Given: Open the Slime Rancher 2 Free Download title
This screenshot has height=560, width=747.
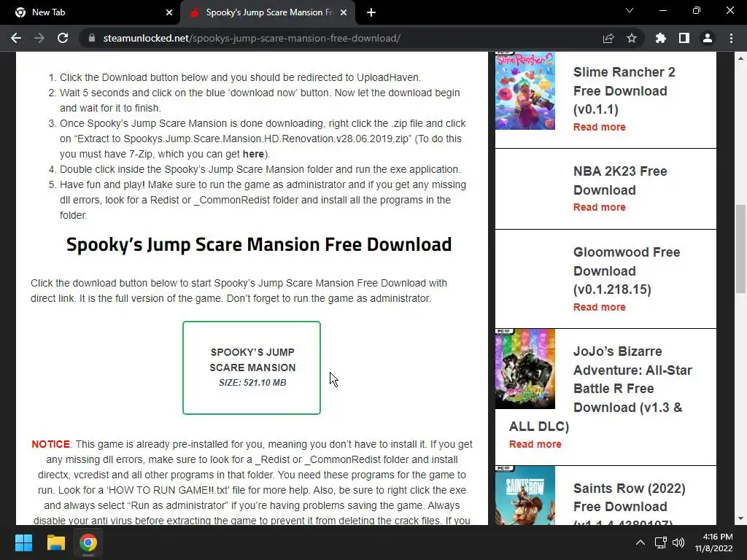Looking at the screenshot, I should pos(624,90).
